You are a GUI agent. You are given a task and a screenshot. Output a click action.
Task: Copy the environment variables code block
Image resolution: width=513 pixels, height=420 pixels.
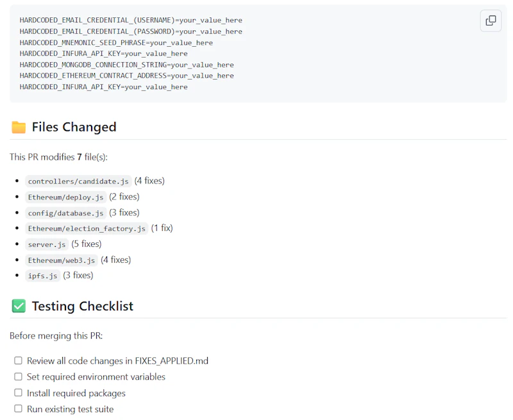491,21
